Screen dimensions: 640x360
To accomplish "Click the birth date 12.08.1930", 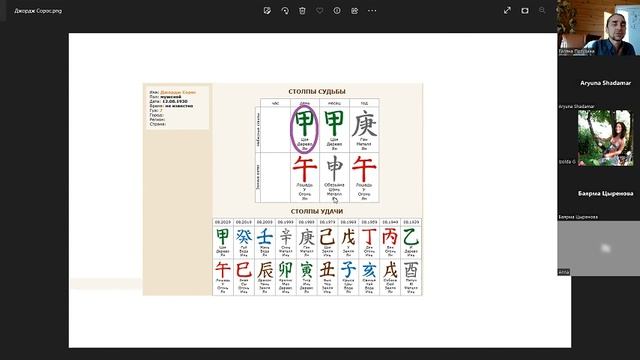I will point(175,101).
